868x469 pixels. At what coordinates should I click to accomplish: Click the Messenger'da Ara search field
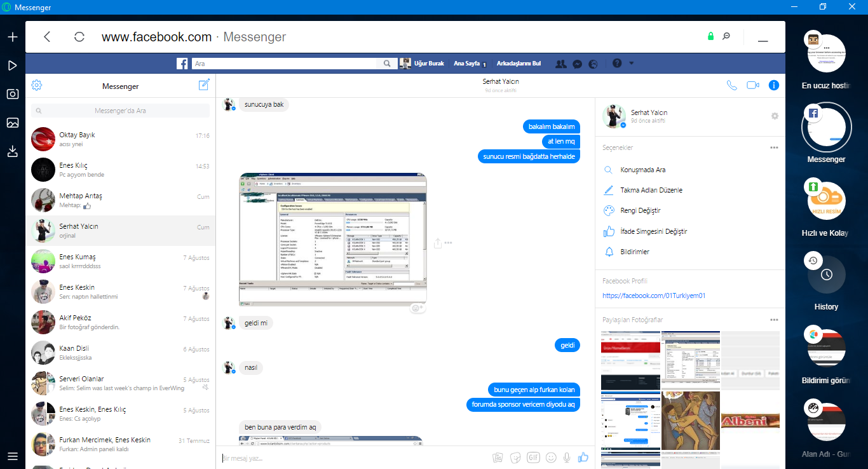point(121,111)
